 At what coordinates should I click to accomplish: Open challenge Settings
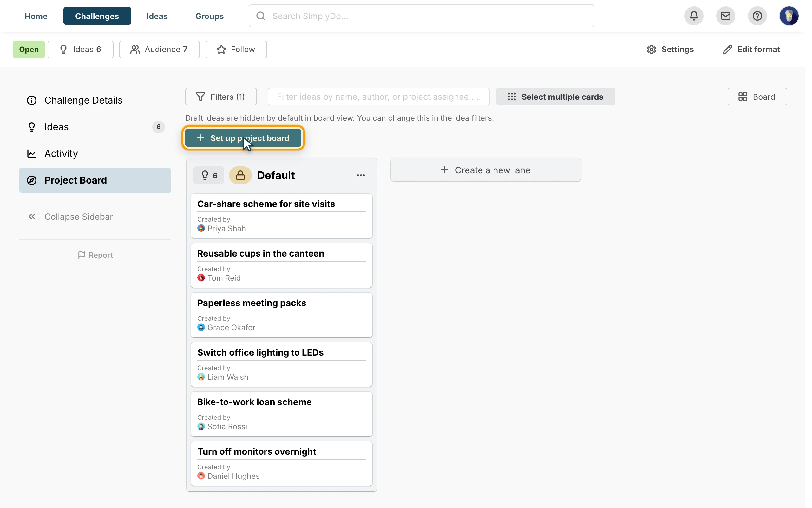(x=670, y=50)
